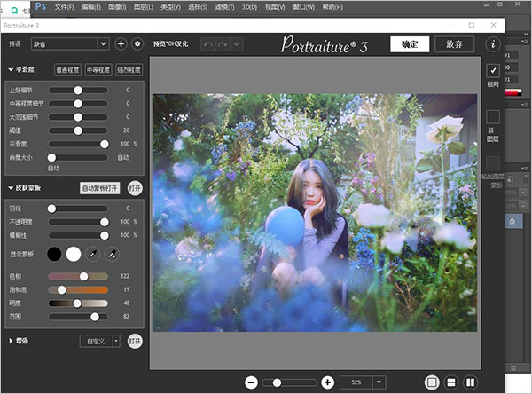532x394 pixels.
Task: Open the 52% zoom level dropdown
Action: click(x=379, y=382)
